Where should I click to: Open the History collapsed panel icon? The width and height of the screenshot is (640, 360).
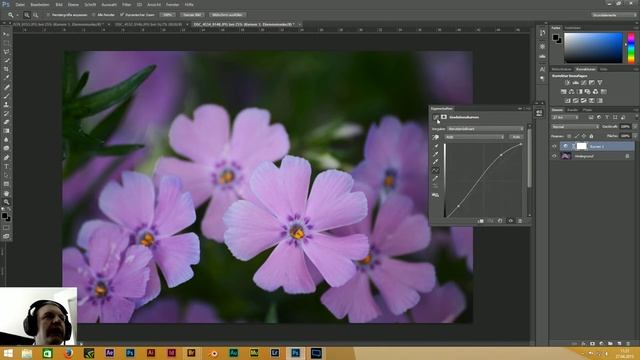(x=542, y=33)
